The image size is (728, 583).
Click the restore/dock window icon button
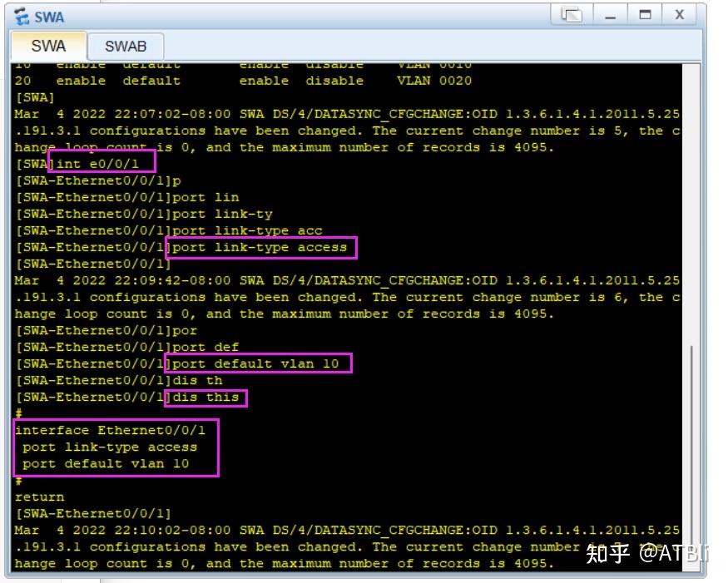(x=572, y=15)
